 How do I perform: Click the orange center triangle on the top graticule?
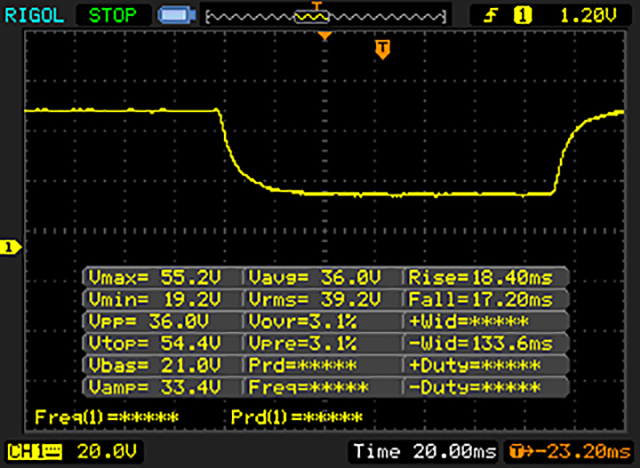click(x=324, y=36)
